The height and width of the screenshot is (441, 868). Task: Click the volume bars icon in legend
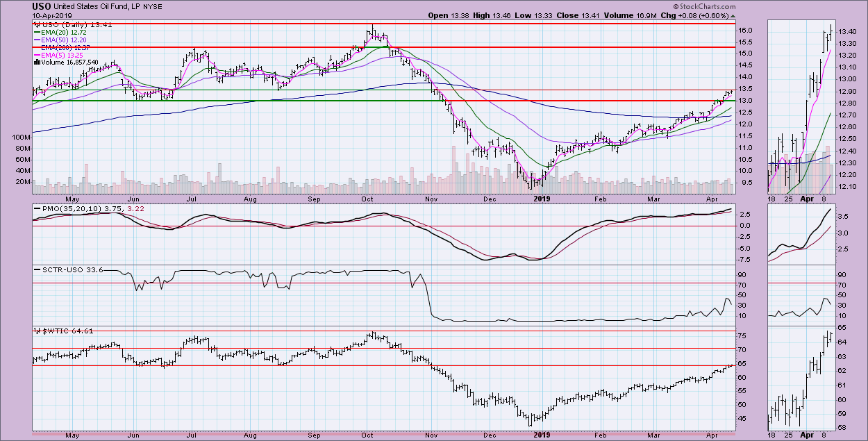click(35, 62)
